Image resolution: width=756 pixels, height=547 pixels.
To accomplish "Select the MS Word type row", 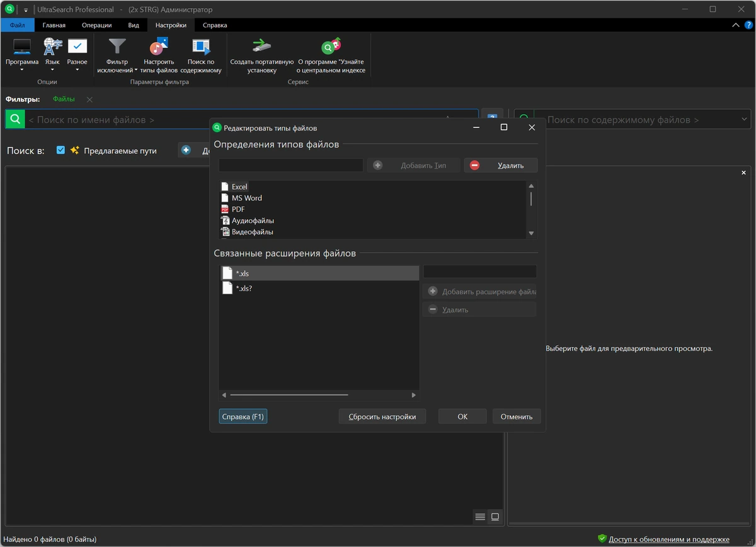I will pos(372,198).
